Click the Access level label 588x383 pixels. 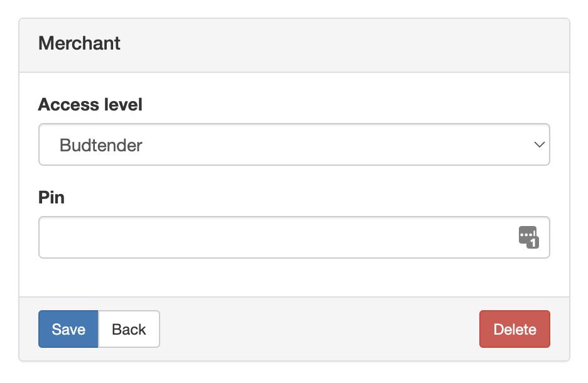coord(90,104)
